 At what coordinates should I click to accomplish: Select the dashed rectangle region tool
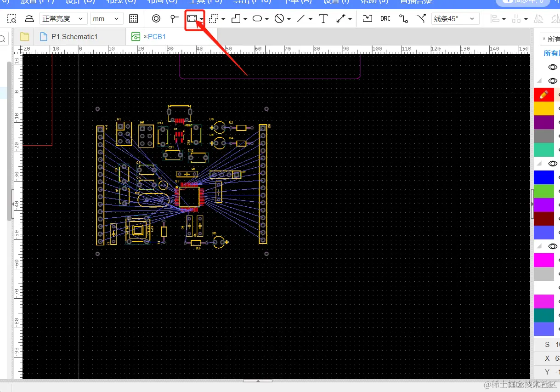(214, 19)
